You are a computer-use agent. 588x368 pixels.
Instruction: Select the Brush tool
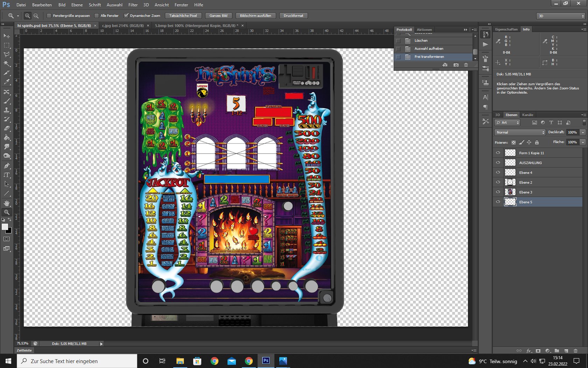click(x=7, y=101)
